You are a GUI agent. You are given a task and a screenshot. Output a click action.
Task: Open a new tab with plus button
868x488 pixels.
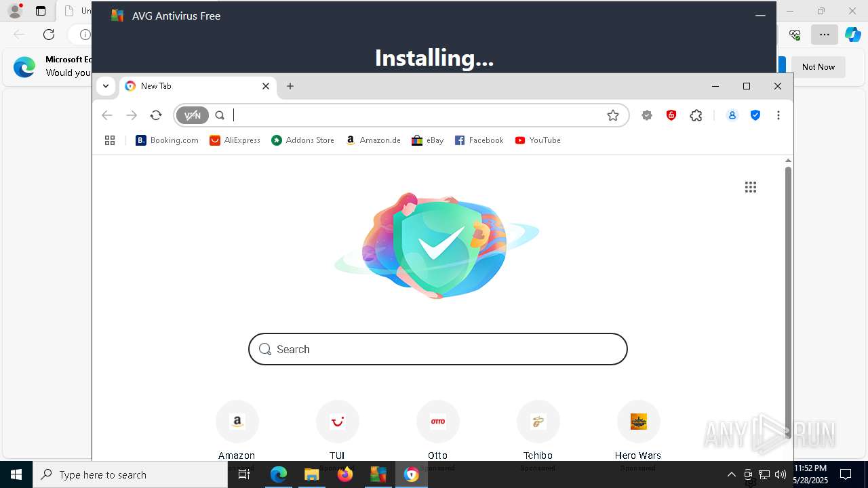[290, 86]
